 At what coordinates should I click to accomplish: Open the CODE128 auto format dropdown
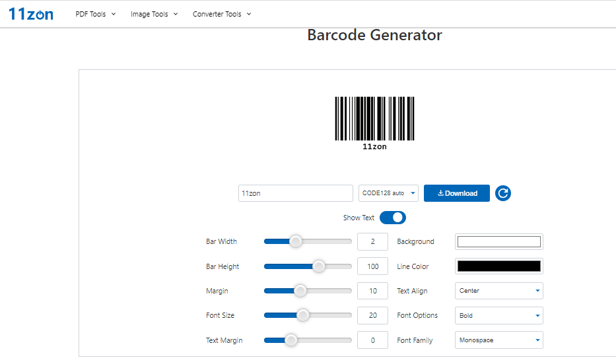388,193
